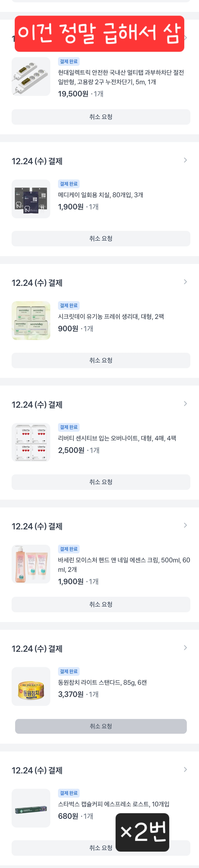199x868 pixels.
Task: Open the Liberty overnight pads image
Action: 31,442
